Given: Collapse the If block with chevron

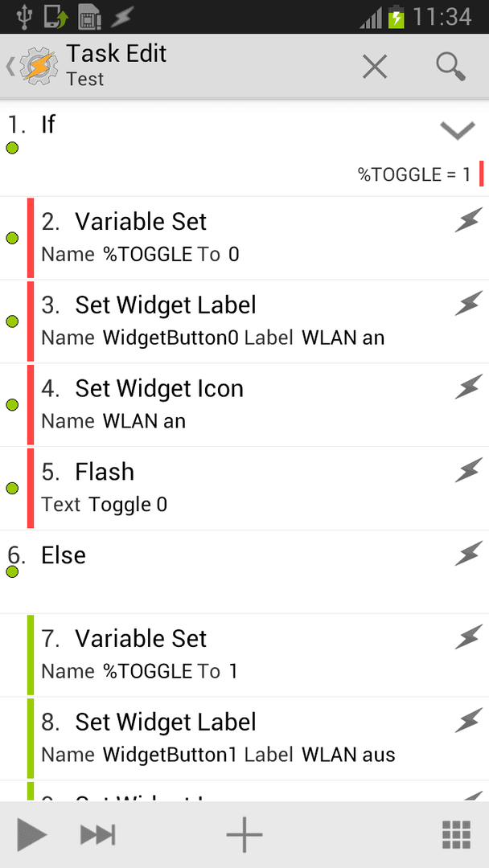Looking at the screenshot, I should pos(458,130).
